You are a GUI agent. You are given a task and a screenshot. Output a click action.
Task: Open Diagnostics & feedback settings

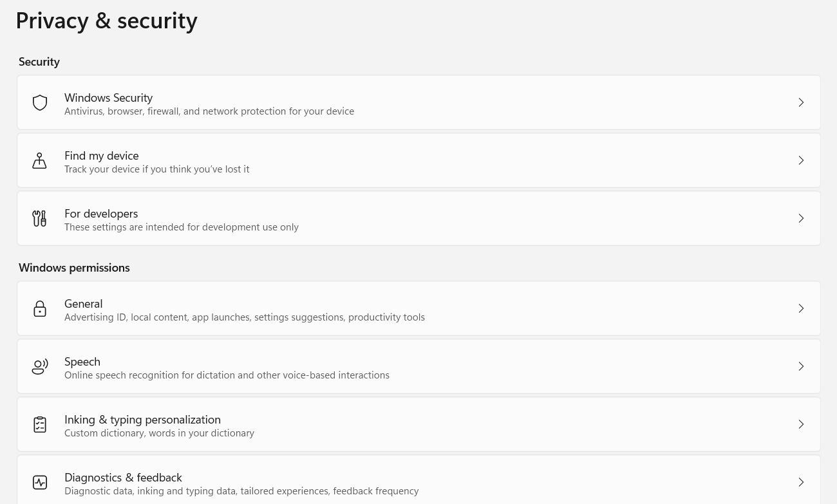pyautogui.click(x=418, y=480)
